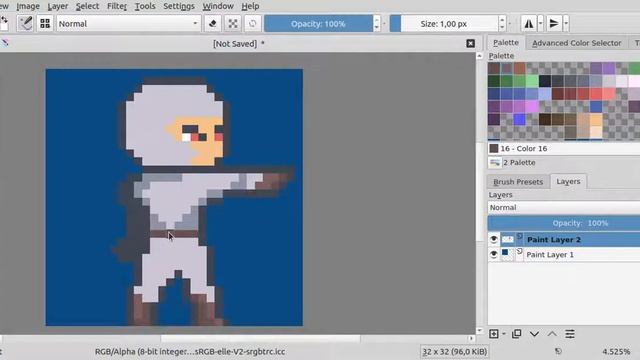Step the brush size spinner arrows

(502, 24)
